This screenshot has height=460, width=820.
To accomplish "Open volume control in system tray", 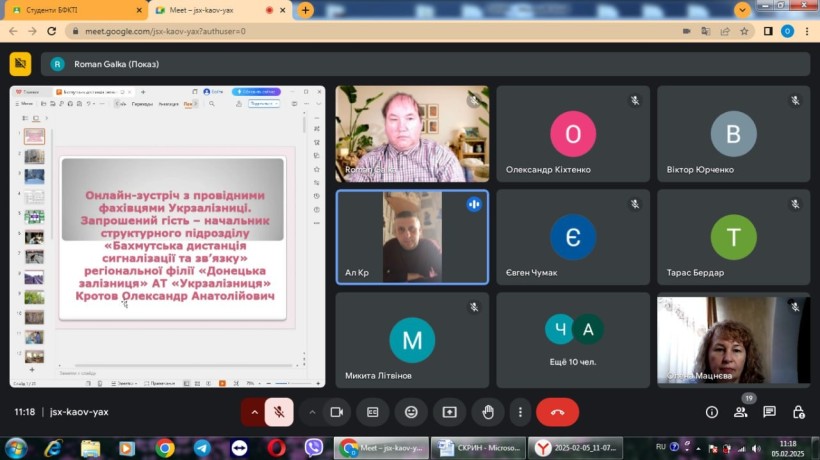I will (x=756, y=448).
